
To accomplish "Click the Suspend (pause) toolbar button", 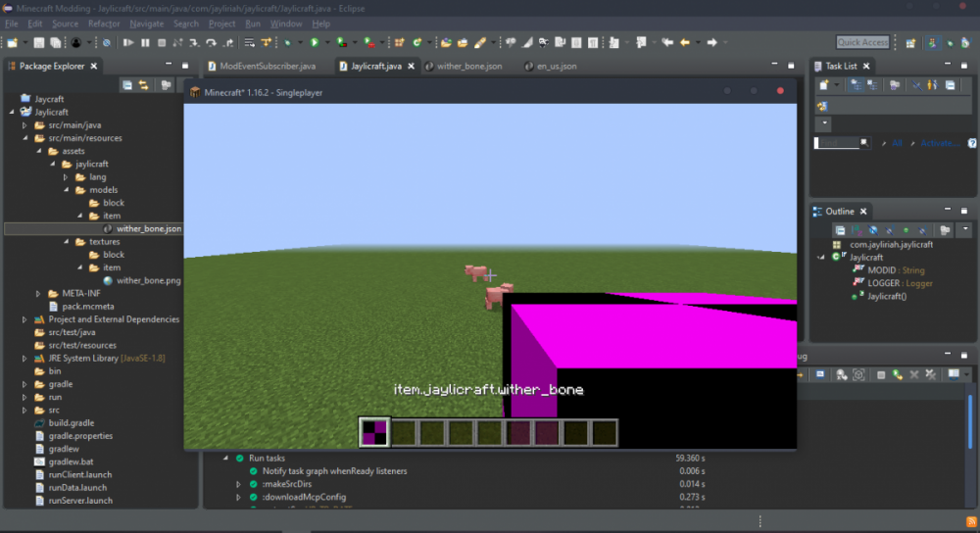I will point(145,42).
